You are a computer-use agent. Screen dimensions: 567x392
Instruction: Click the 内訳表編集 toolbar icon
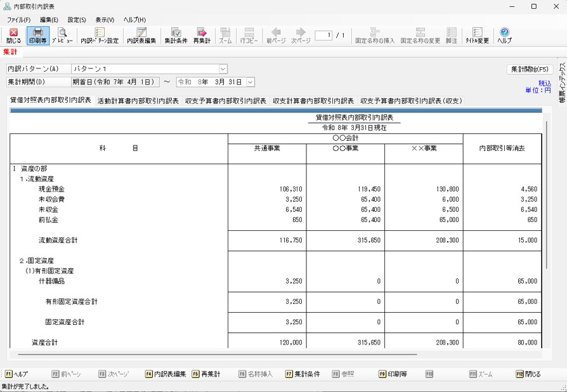click(141, 36)
